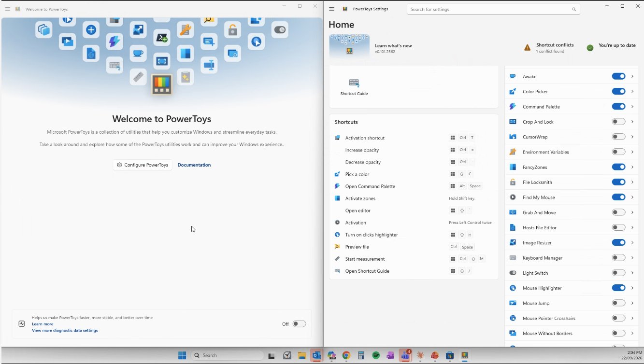This screenshot has width=644, height=364.
Task: Click the shortcut conflicts warning icon
Action: point(528,48)
